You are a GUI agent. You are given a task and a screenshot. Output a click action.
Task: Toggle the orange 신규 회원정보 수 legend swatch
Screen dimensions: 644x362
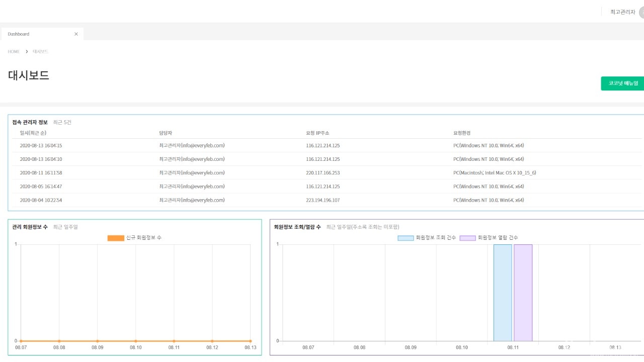(x=116, y=238)
